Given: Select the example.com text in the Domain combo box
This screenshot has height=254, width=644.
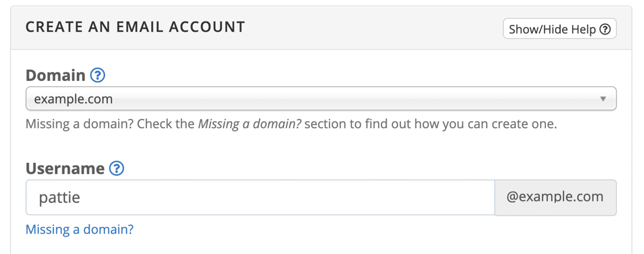Looking at the screenshot, I should (x=73, y=99).
